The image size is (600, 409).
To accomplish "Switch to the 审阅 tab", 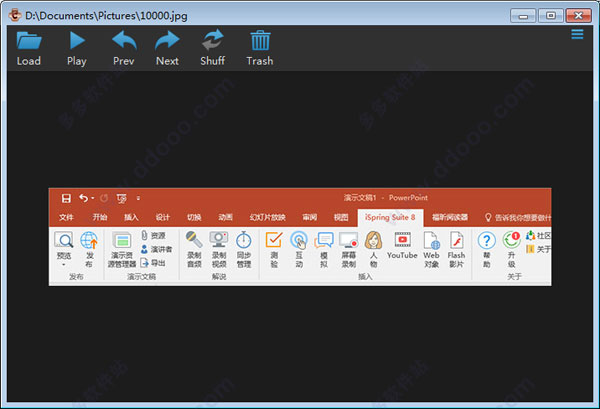I will (x=310, y=217).
